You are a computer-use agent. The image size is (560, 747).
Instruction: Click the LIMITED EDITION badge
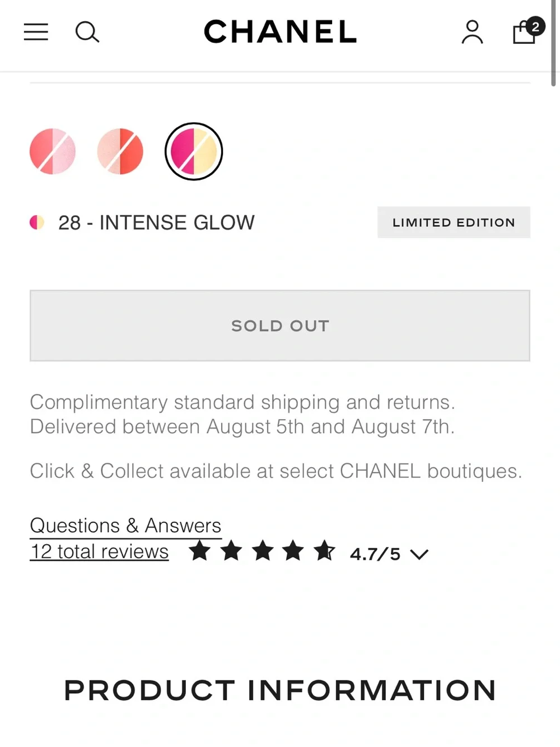[454, 222]
